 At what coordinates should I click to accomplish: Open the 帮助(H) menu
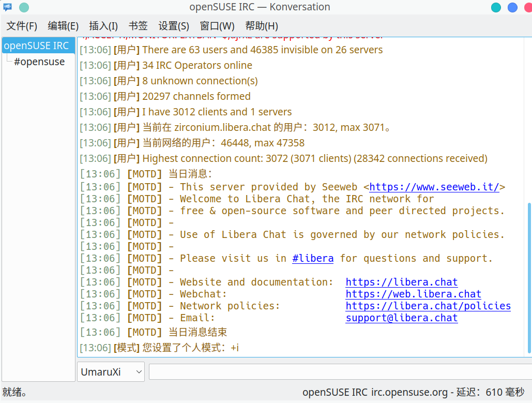tap(262, 26)
